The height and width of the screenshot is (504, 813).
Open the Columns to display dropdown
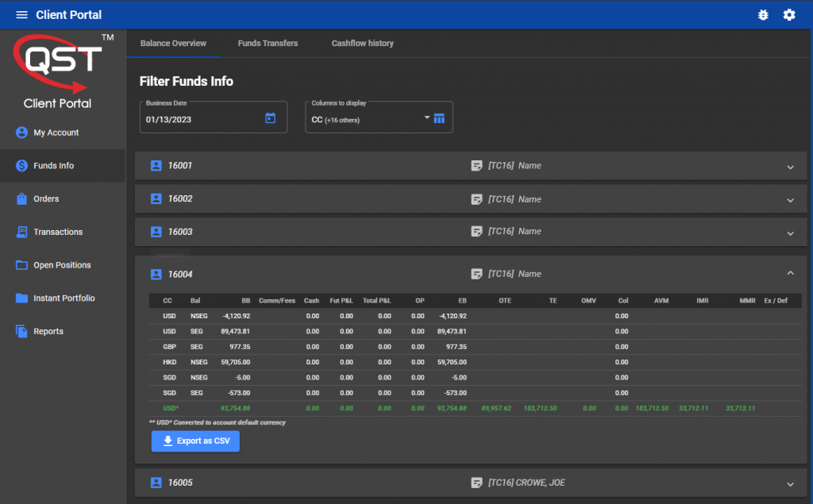pyautogui.click(x=426, y=117)
